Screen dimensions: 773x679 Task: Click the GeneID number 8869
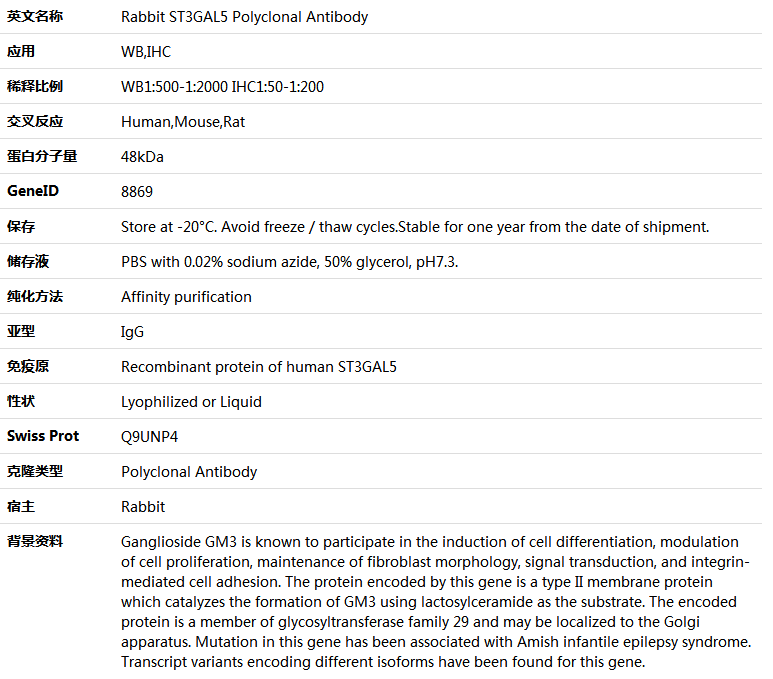(x=137, y=192)
